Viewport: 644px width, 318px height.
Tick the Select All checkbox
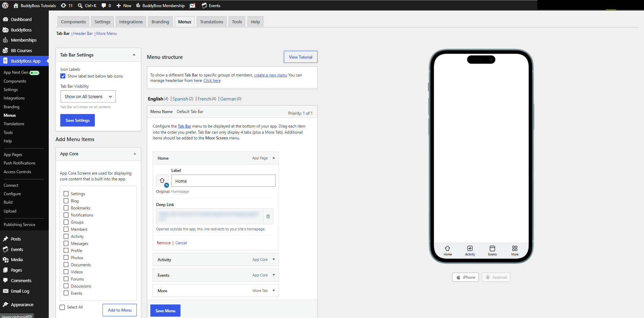point(62,307)
